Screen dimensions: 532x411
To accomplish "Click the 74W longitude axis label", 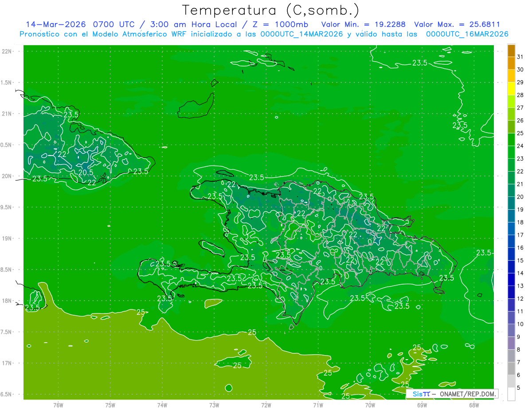I will coord(162,405).
